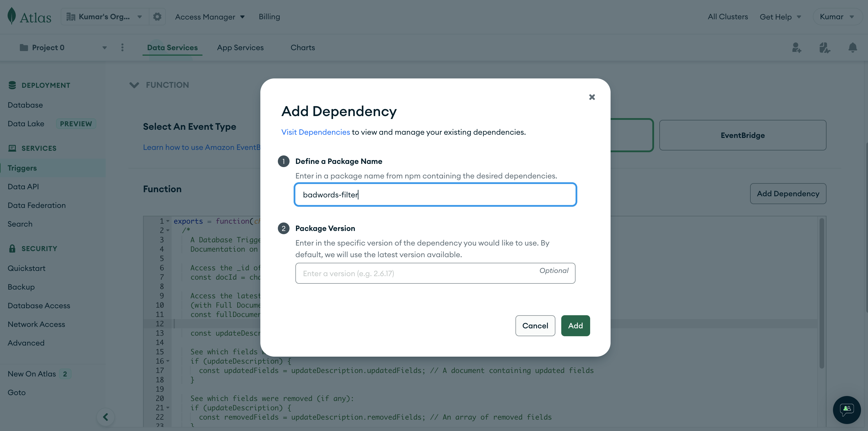Fold code at line 1 arrow
The height and width of the screenshot is (431, 868).
pyautogui.click(x=168, y=221)
